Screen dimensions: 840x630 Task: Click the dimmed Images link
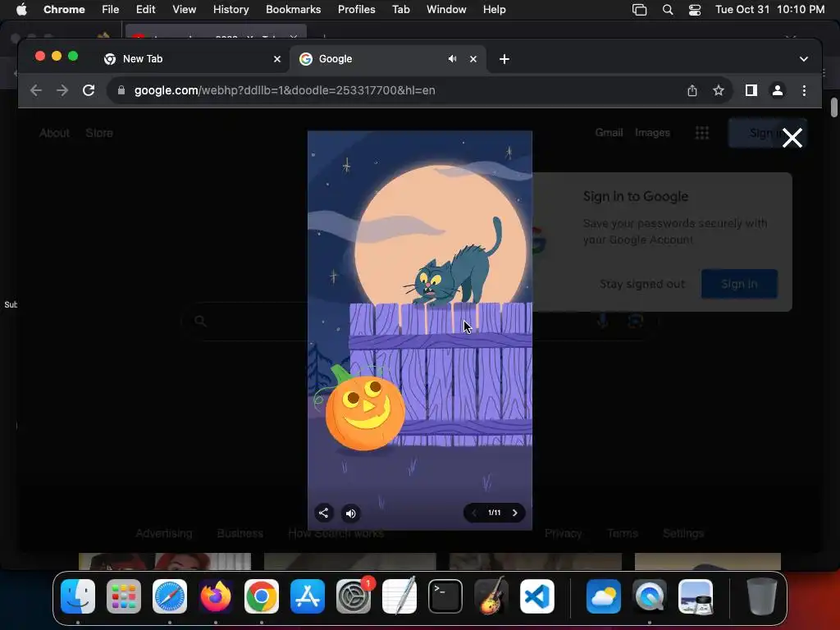pyautogui.click(x=652, y=132)
